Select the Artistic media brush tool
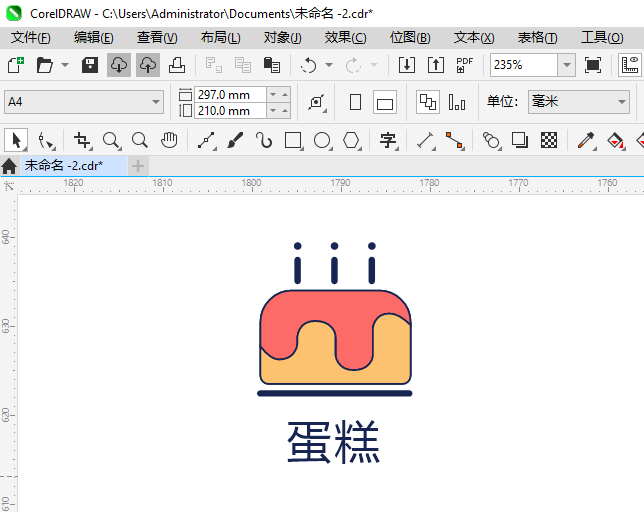 tap(235, 140)
